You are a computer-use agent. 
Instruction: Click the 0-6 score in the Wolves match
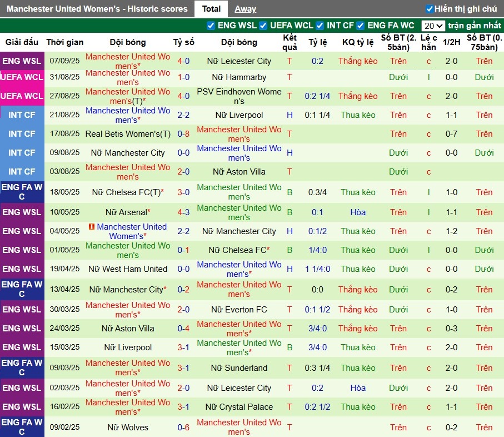pos(183,428)
